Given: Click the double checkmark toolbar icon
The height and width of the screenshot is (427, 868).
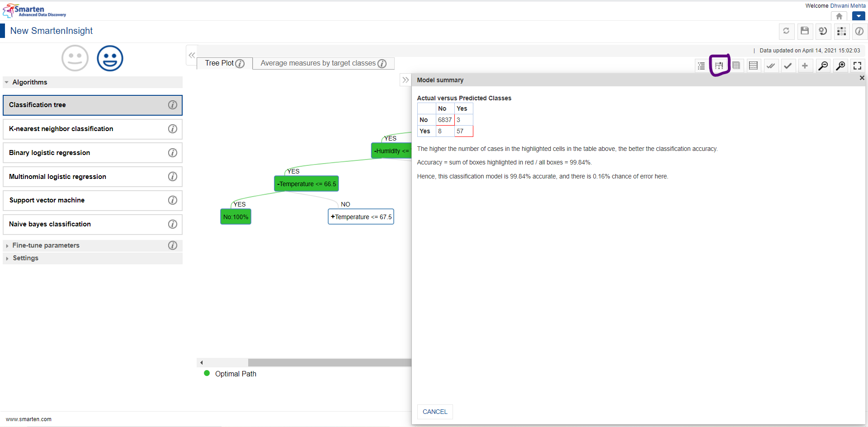Looking at the screenshot, I should [771, 66].
